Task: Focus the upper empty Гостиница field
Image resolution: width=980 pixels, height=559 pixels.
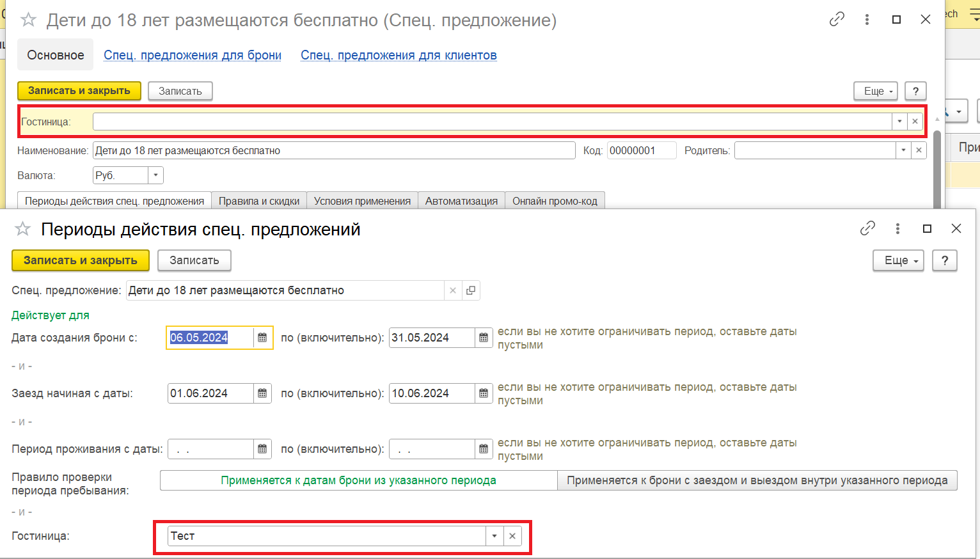Action: pos(493,122)
